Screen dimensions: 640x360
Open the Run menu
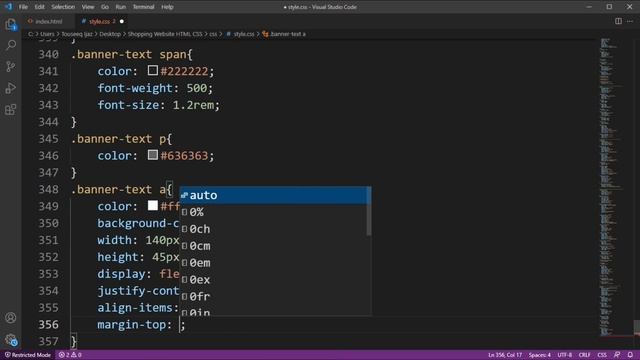[120, 7]
